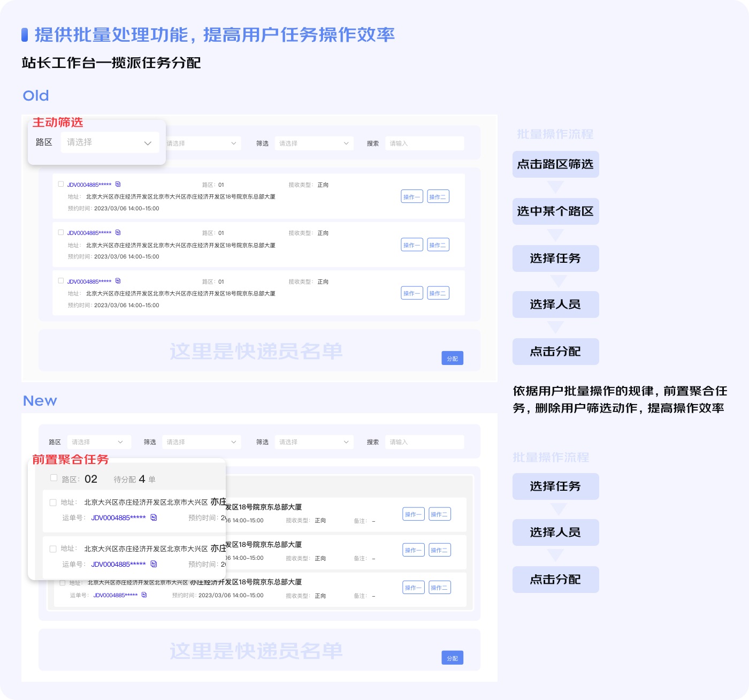
Task: Click 点击分配 in the New flow list
Action: [x=555, y=580]
